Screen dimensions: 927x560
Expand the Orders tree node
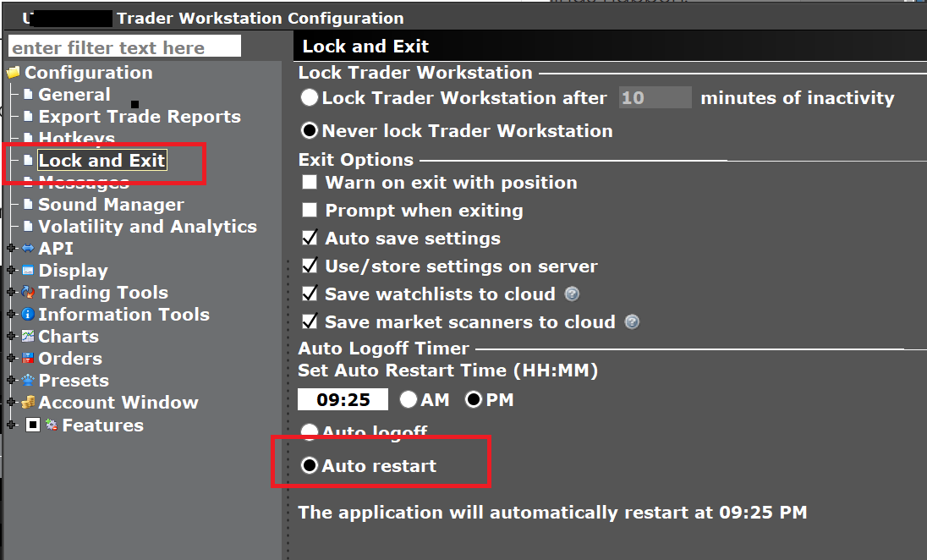pos(11,358)
